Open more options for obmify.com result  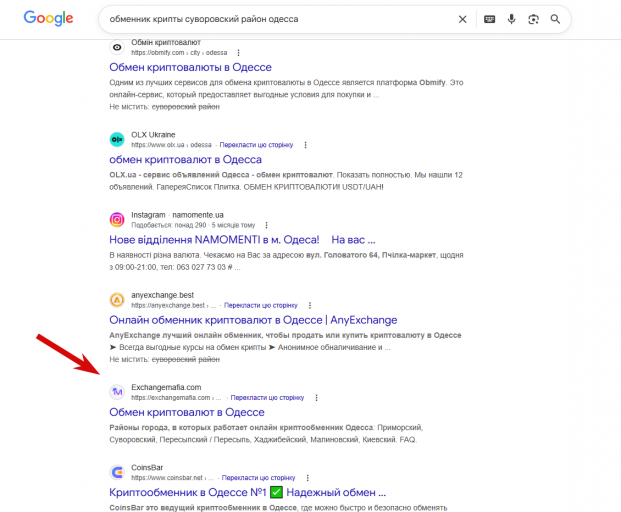[x=238, y=53]
